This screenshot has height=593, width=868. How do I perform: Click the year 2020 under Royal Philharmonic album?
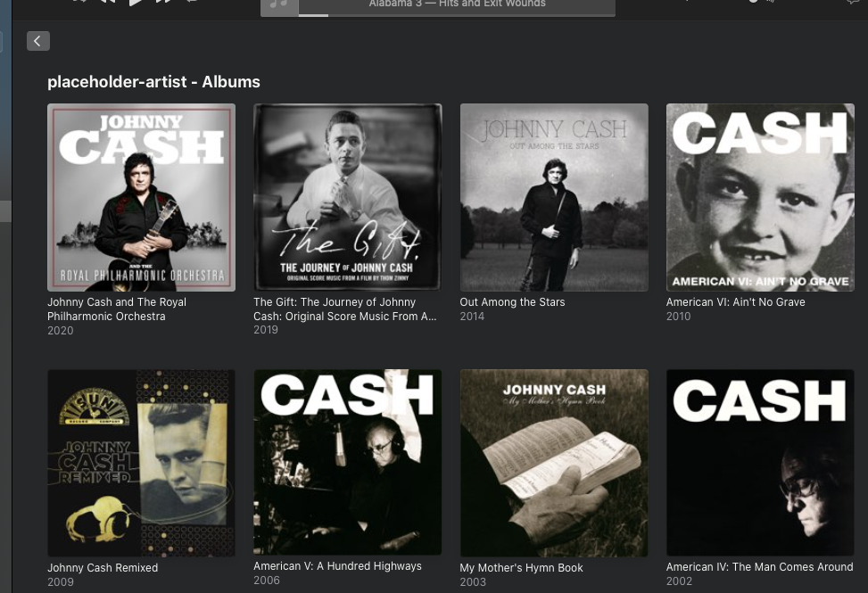coord(61,330)
